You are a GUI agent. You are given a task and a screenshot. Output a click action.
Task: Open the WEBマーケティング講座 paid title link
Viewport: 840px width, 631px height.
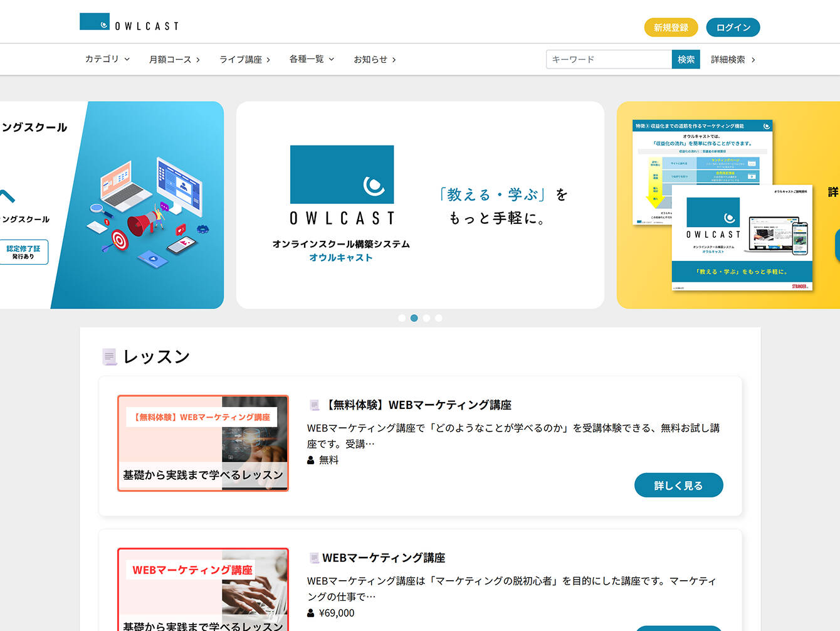384,558
